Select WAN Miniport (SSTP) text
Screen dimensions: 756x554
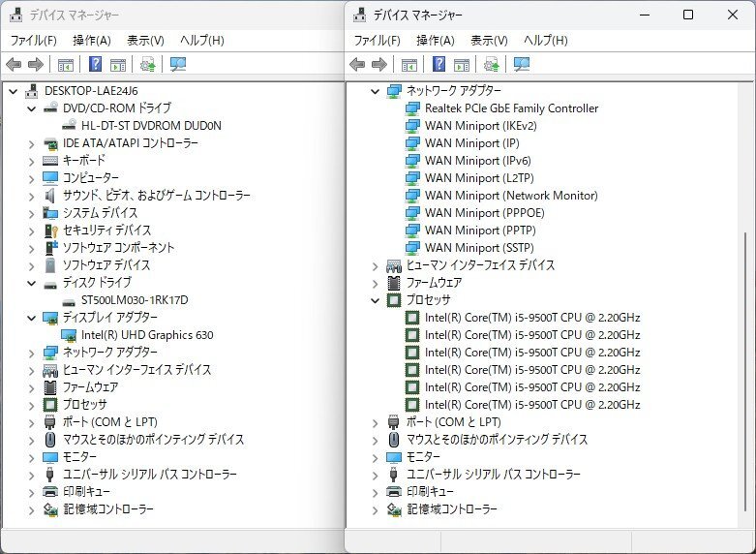point(479,248)
